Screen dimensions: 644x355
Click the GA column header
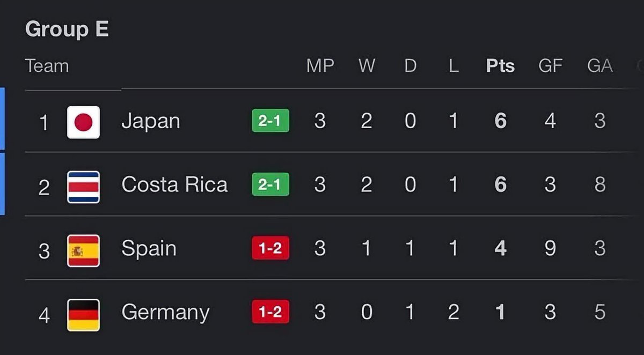click(600, 66)
